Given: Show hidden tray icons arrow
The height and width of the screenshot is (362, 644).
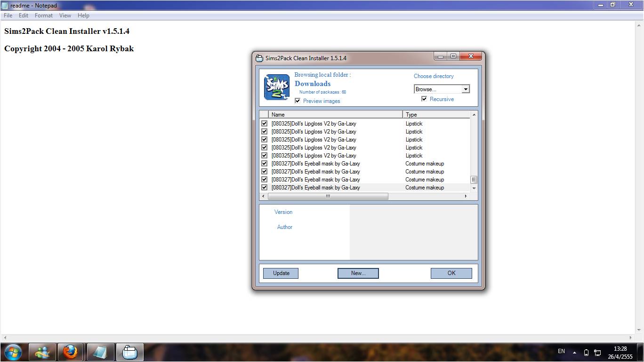Looking at the screenshot, I should 574,352.
